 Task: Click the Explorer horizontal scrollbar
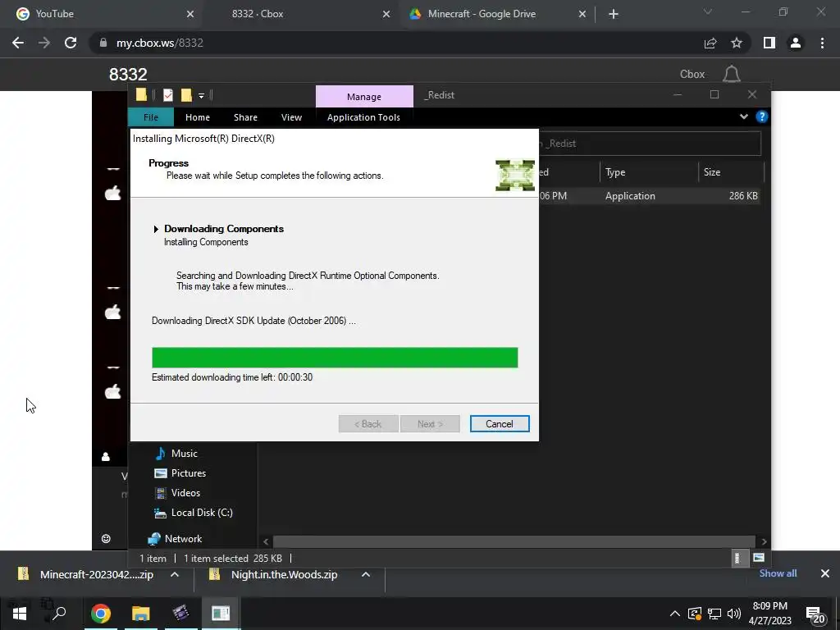click(514, 541)
